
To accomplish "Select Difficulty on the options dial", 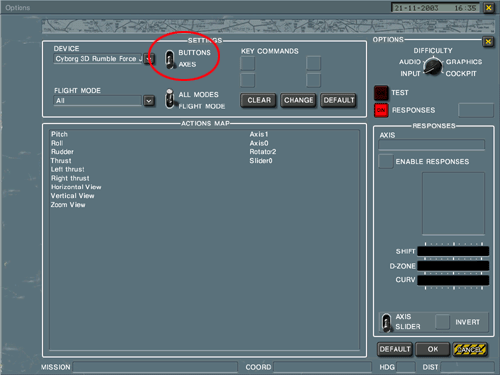I will pos(433,51).
